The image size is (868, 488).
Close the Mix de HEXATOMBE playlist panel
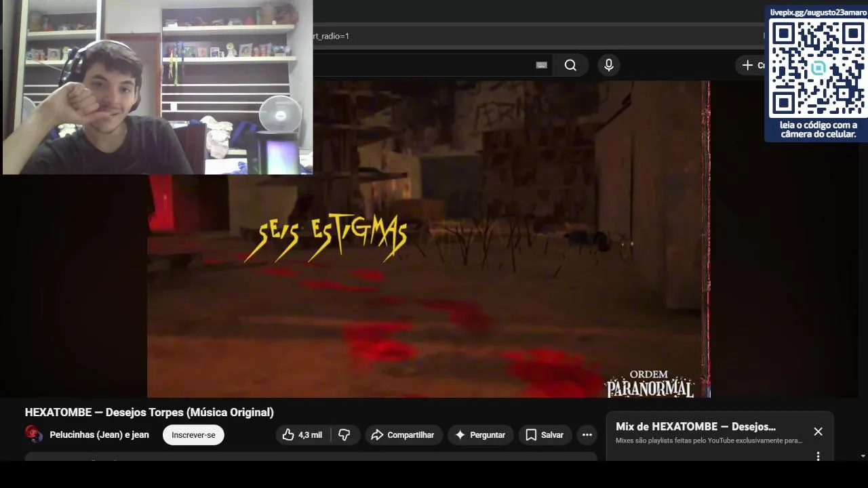[818, 432]
